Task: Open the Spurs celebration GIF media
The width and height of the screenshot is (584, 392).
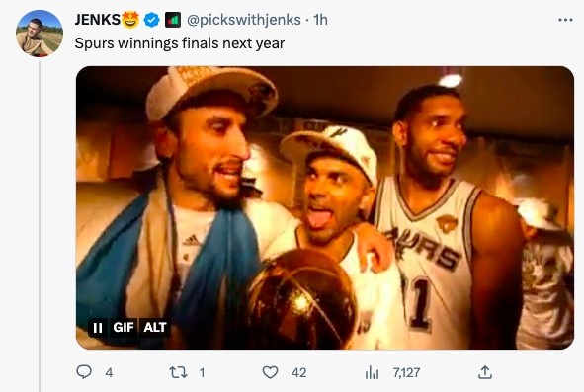Action: point(325,207)
